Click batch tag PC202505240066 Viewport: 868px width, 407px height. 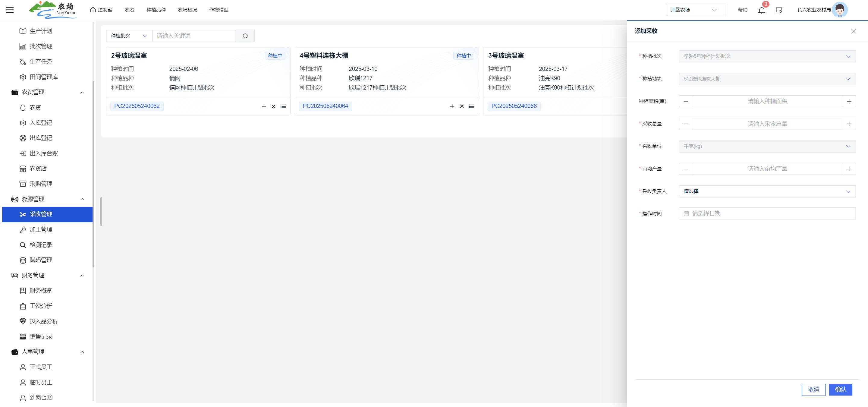coord(514,106)
